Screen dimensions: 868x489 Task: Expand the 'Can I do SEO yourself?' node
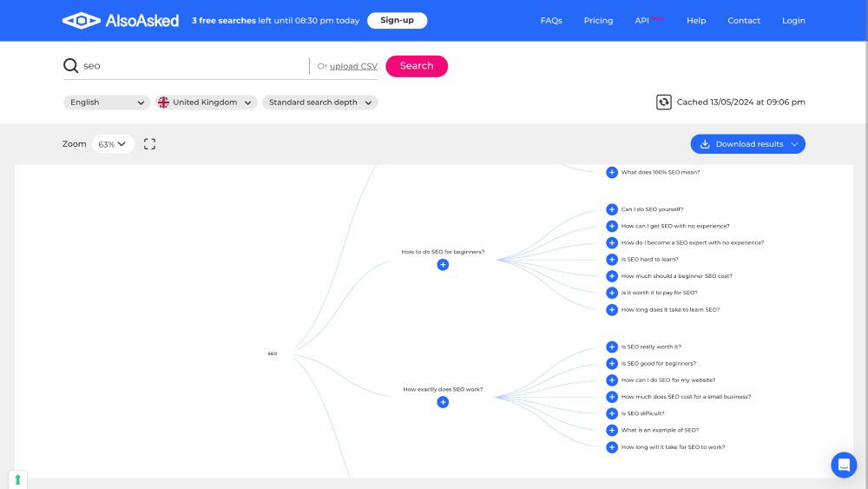(x=612, y=209)
